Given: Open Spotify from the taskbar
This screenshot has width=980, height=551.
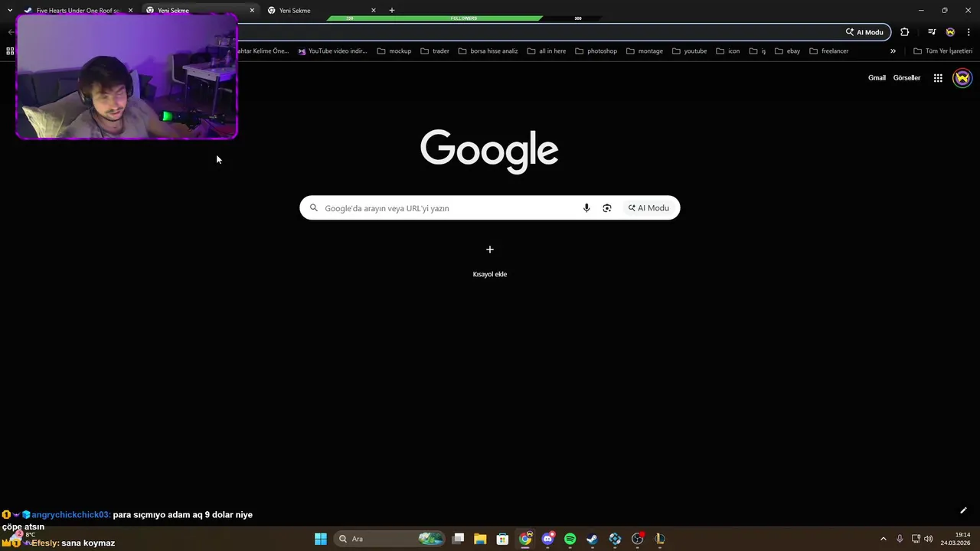Looking at the screenshot, I should point(570,539).
